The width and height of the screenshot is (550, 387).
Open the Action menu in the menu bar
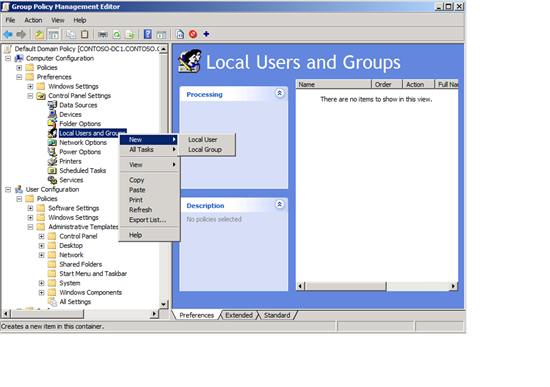33,20
